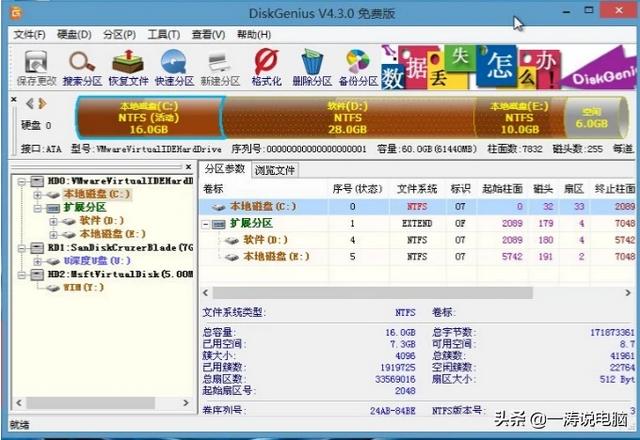Select the 分区参数 tab
Image resolution: width=640 pixels, height=440 pixels.
tap(224, 170)
